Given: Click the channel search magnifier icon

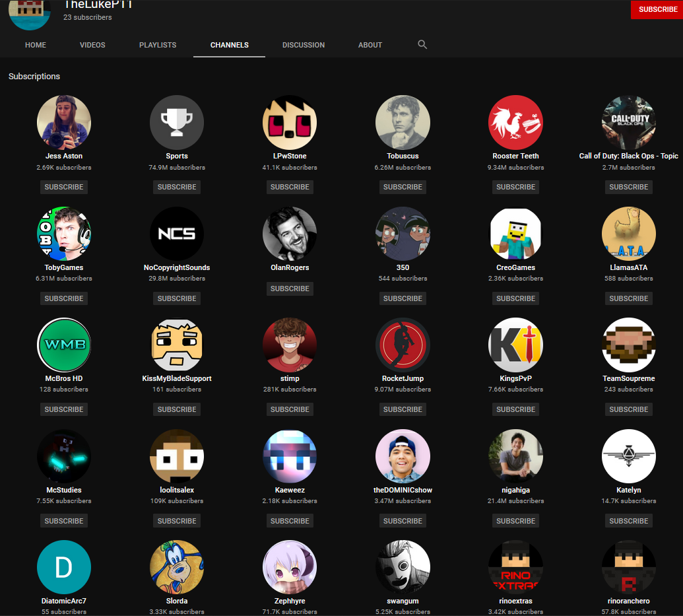Looking at the screenshot, I should (x=422, y=44).
